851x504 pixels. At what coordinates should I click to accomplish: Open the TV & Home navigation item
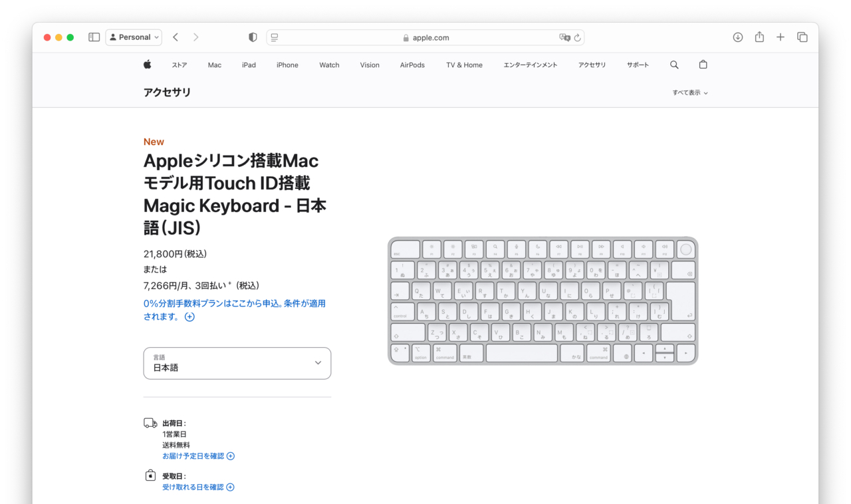point(464,65)
